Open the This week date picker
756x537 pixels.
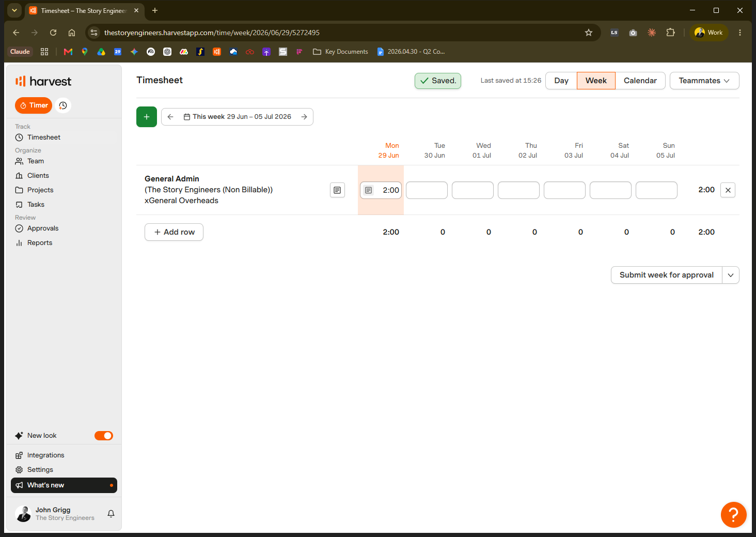[237, 117]
